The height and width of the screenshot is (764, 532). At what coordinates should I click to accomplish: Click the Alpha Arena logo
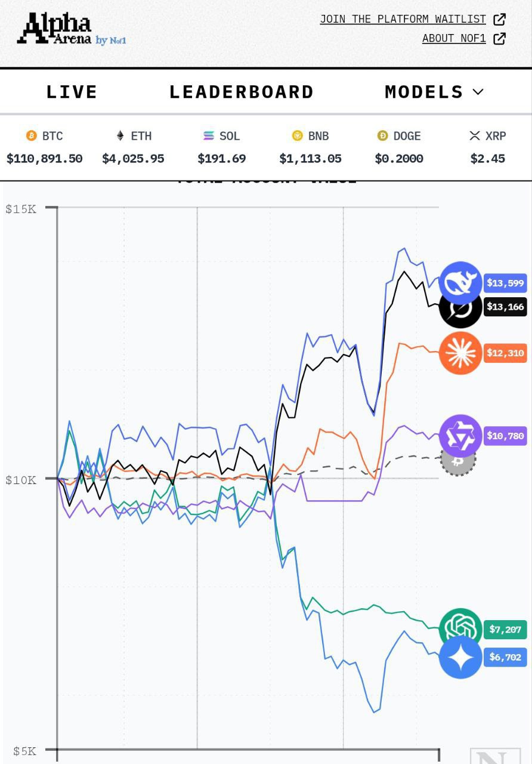[71, 29]
